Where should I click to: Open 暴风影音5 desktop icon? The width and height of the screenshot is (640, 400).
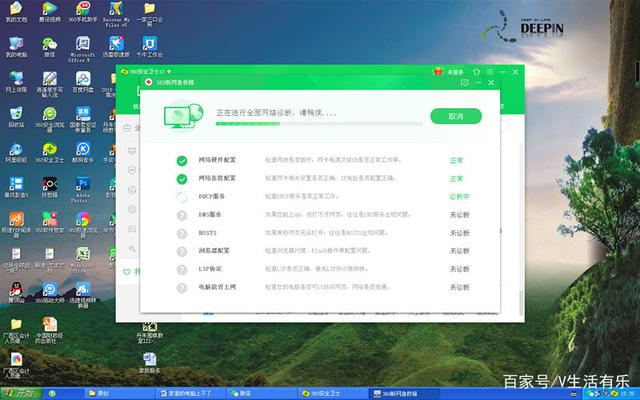(x=16, y=187)
